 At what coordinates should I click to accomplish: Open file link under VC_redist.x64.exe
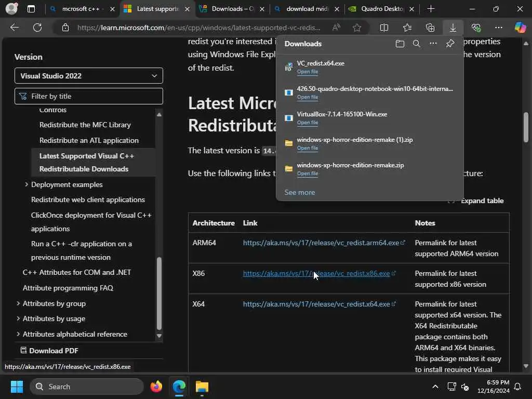[308, 72]
